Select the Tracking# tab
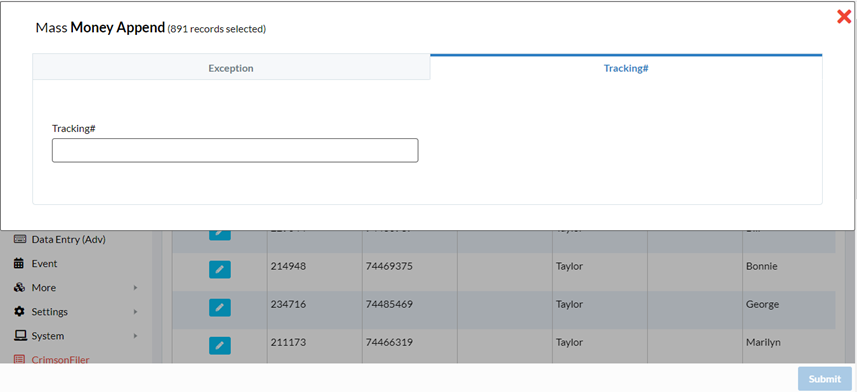This screenshot has width=857, height=392. pyautogui.click(x=626, y=68)
